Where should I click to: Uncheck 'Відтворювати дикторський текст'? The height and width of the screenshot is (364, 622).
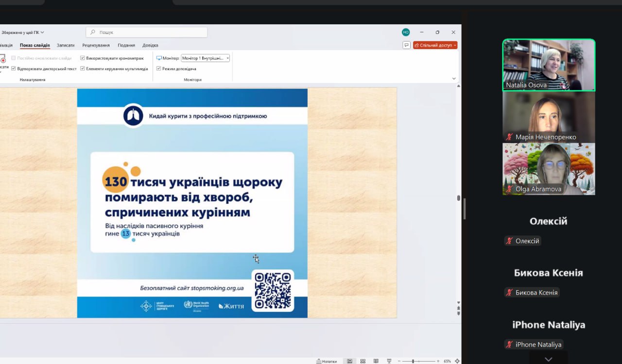click(14, 68)
